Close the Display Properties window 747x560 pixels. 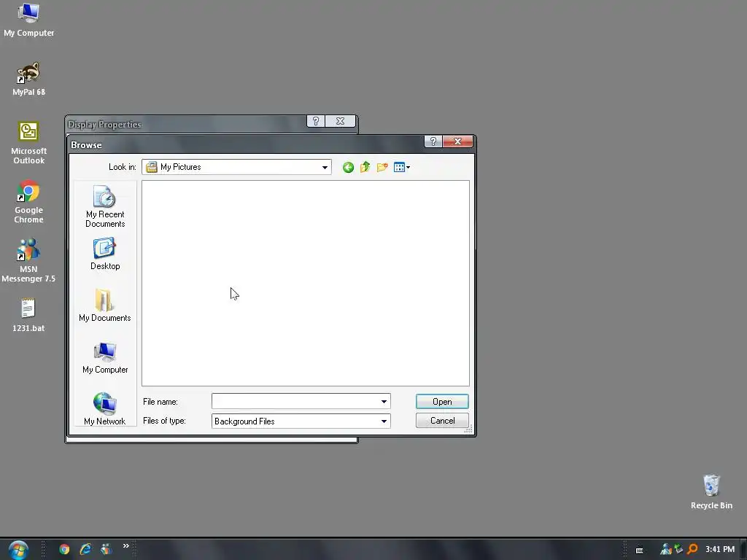(340, 122)
